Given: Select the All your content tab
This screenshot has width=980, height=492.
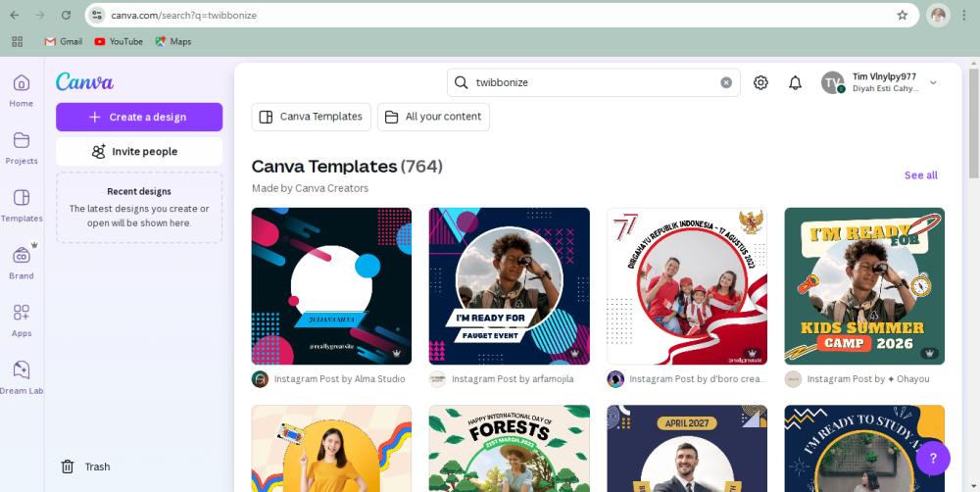Looking at the screenshot, I should coord(434,117).
